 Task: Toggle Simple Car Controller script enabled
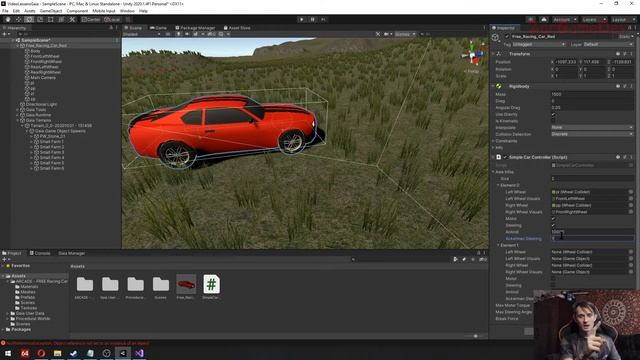(x=505, y=157)
